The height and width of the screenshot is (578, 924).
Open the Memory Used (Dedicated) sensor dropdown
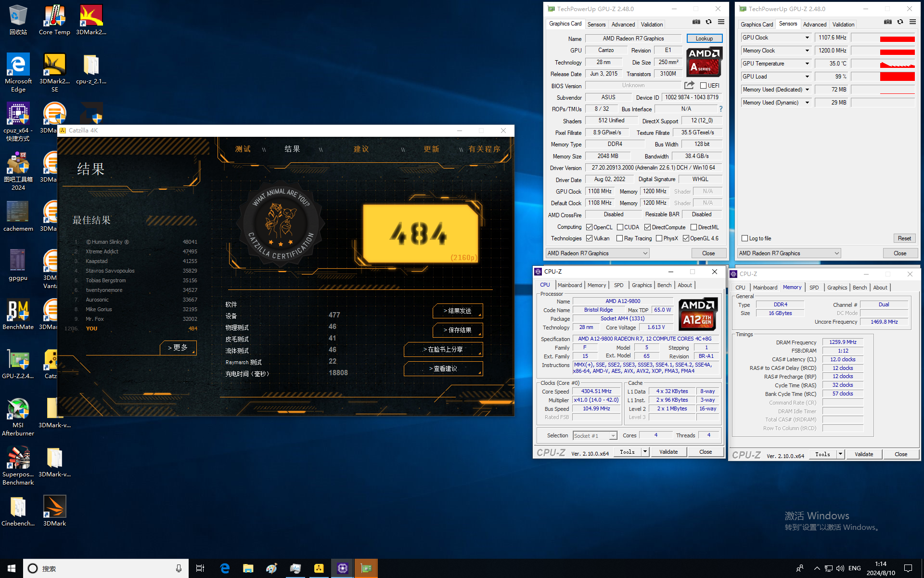point(807,90)
